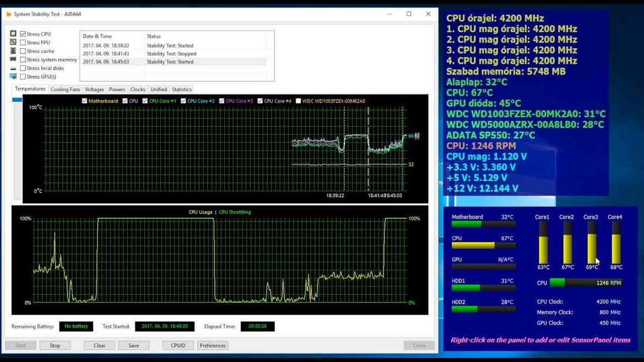Uncheck the Motherboard temperature graph checkbox
The height and width of the screenshot is (362, 644).
click(84, 101)
